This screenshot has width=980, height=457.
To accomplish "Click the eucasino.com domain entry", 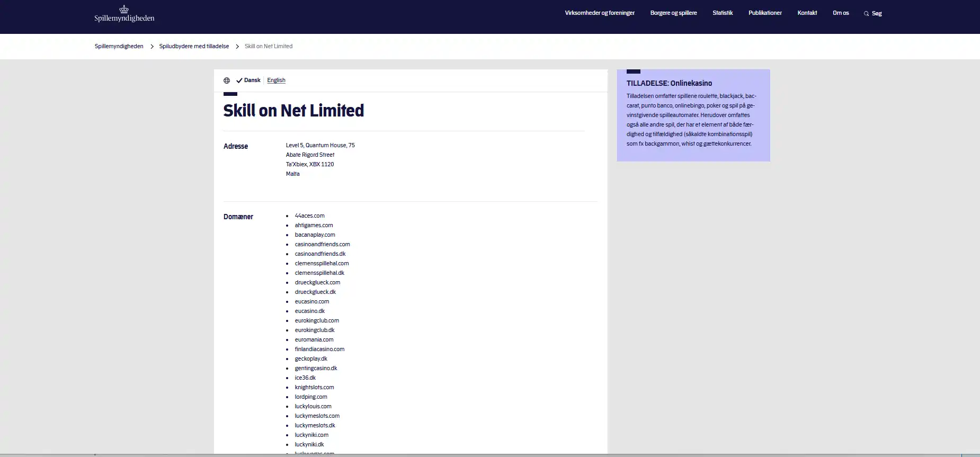I will tap(312, 302).
